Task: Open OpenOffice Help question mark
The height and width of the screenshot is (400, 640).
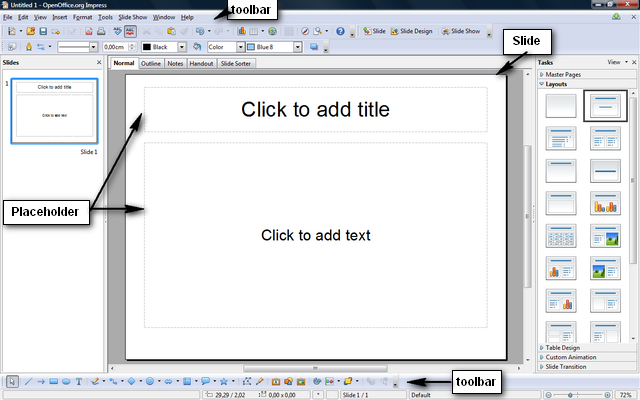Action: click(340, 31)
